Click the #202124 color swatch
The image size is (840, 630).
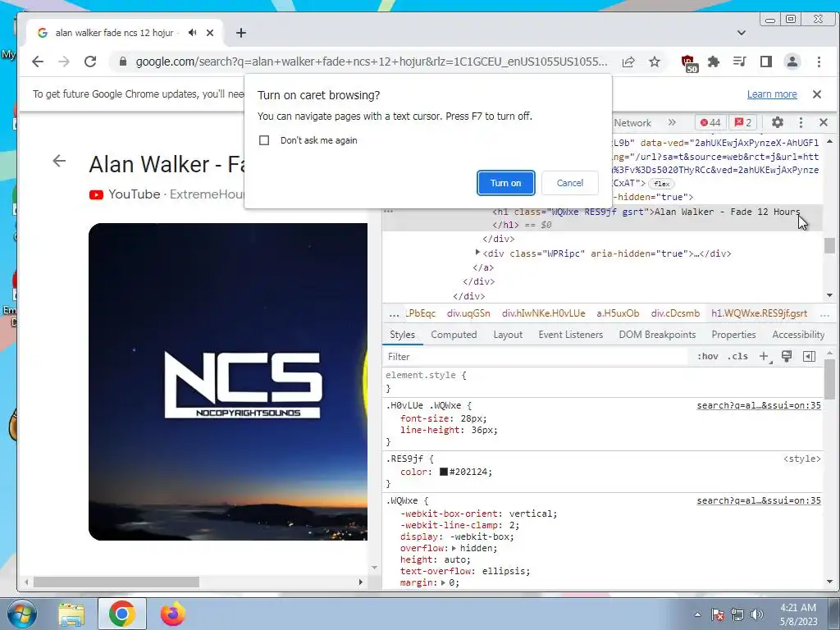coord(444,472)
